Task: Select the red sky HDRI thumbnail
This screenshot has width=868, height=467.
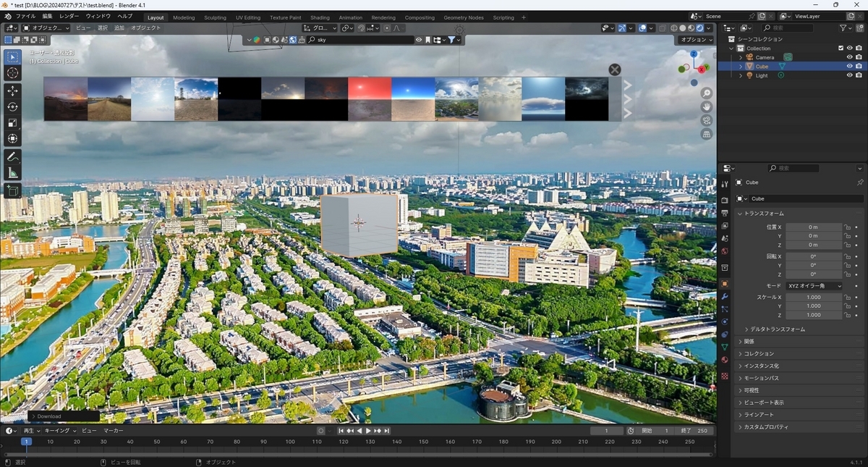Action: pyautogui.click(x=370, y=98)
